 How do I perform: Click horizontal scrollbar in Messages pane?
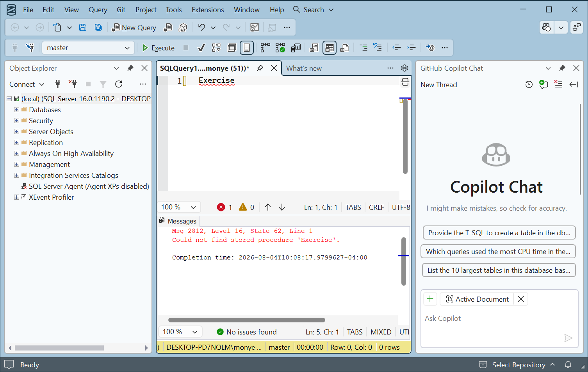click(247, 320)
